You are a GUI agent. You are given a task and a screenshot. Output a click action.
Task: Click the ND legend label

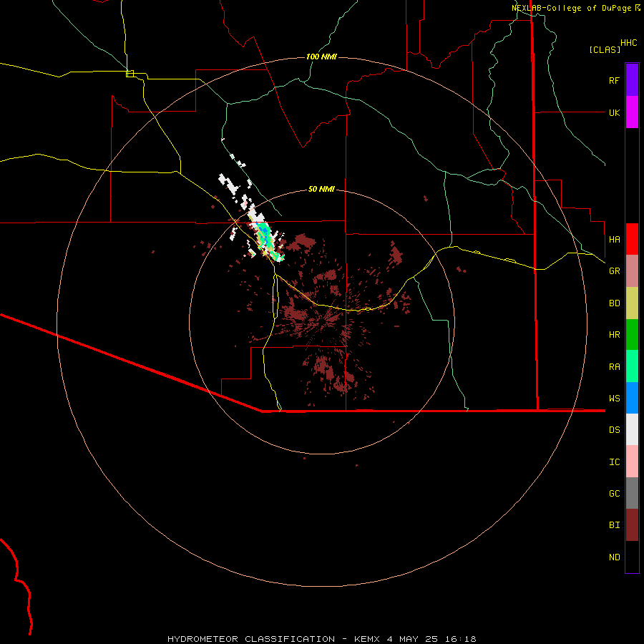point(615,557)
